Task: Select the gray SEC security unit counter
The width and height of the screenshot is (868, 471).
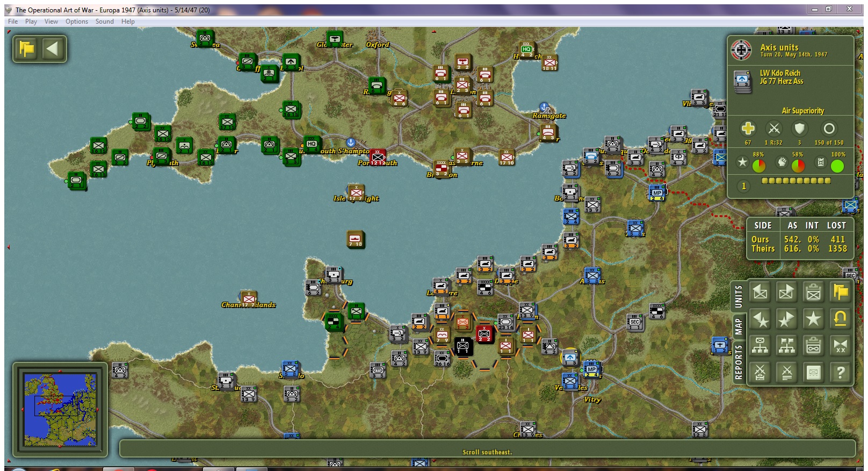Action: (x=635, y=322)
